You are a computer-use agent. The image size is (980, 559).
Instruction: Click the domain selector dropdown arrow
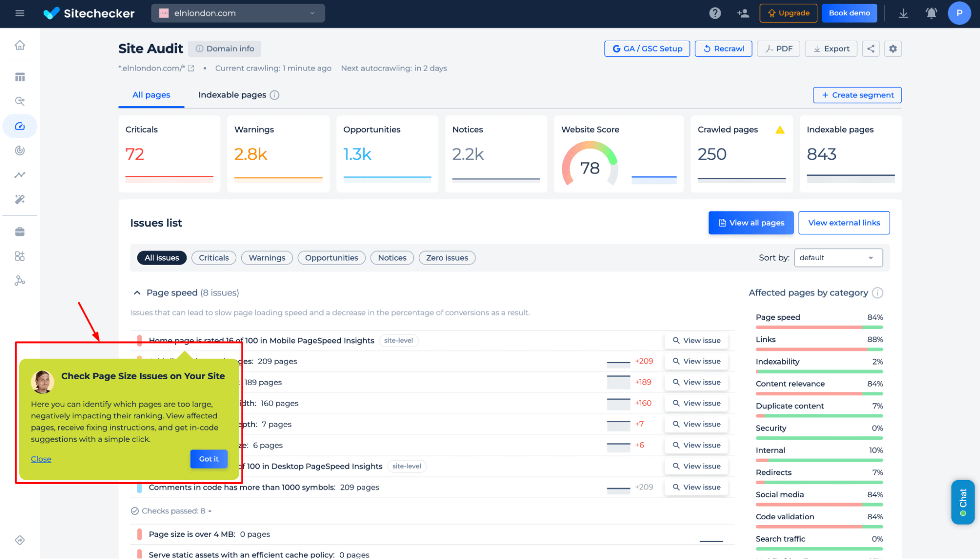(312, 13)
